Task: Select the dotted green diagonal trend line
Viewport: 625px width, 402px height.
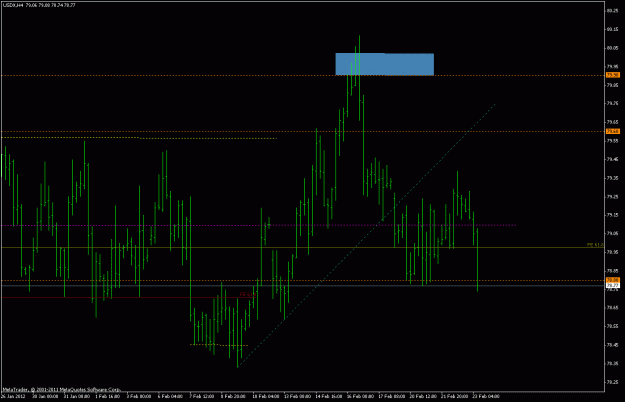Action: coord(366,235)
